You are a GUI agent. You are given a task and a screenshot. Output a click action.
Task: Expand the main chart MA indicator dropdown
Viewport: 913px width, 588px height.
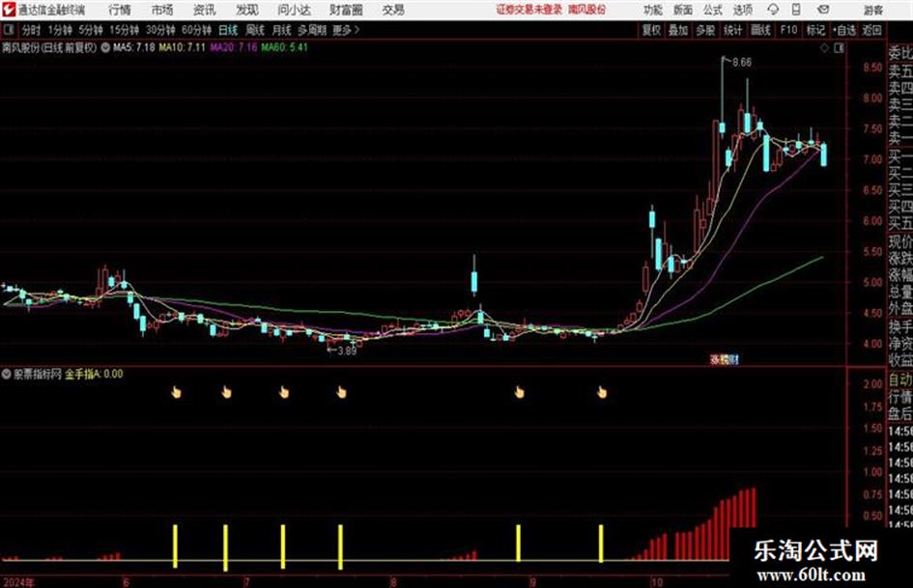[x=105, y=47]
